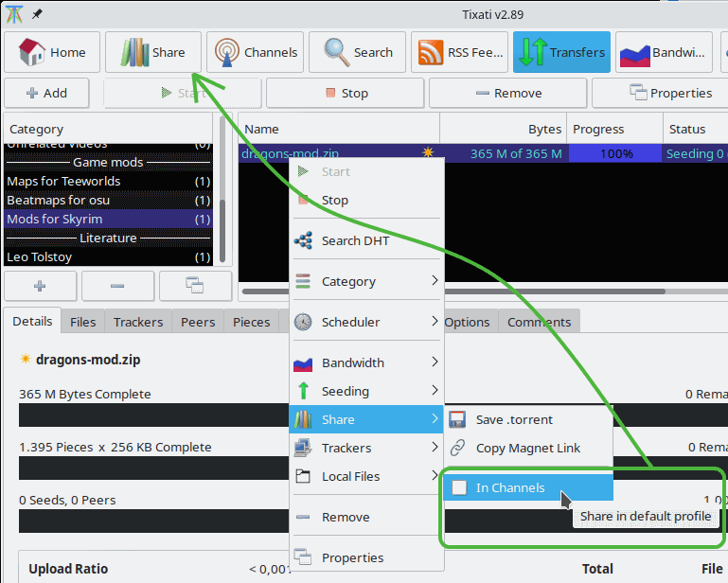Click the Category header of the category list
The image size is (728, 583).
coord(108,129)
